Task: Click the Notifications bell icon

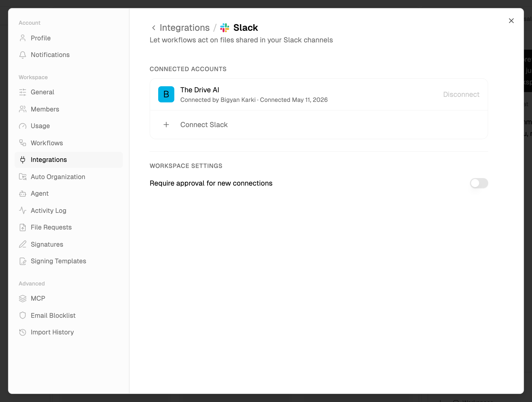Action: [23, 55]
